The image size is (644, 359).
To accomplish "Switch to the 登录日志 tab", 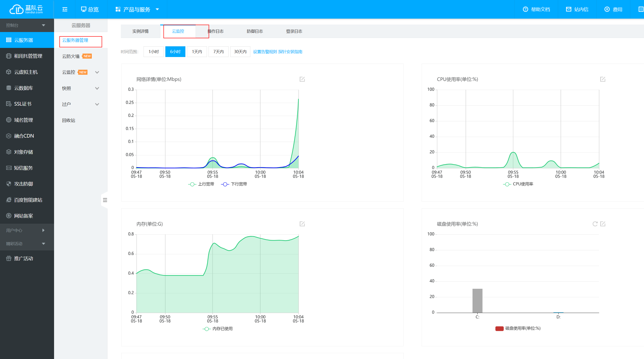I will click(x=294, y=31).
